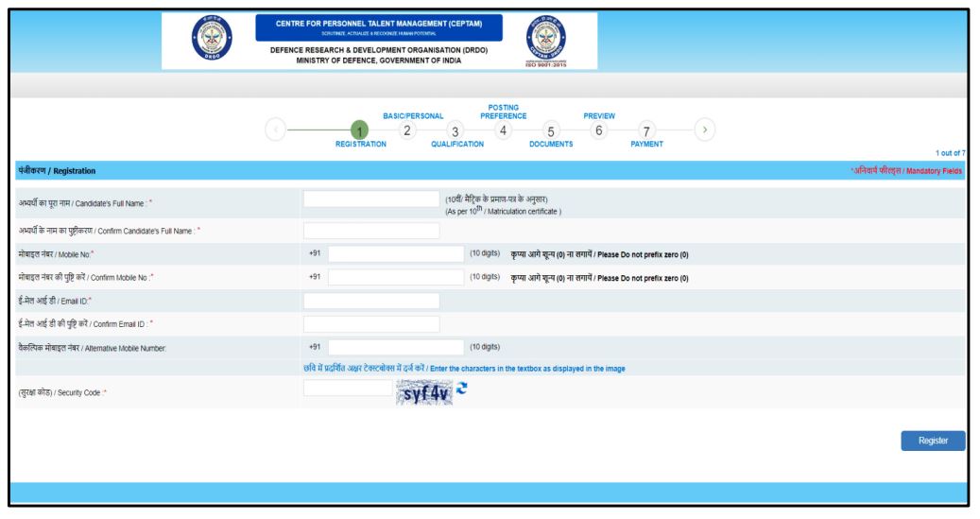Click the REGISTRATION step label
This screenshot has width=980, height=519.
[x=361, y=144]
